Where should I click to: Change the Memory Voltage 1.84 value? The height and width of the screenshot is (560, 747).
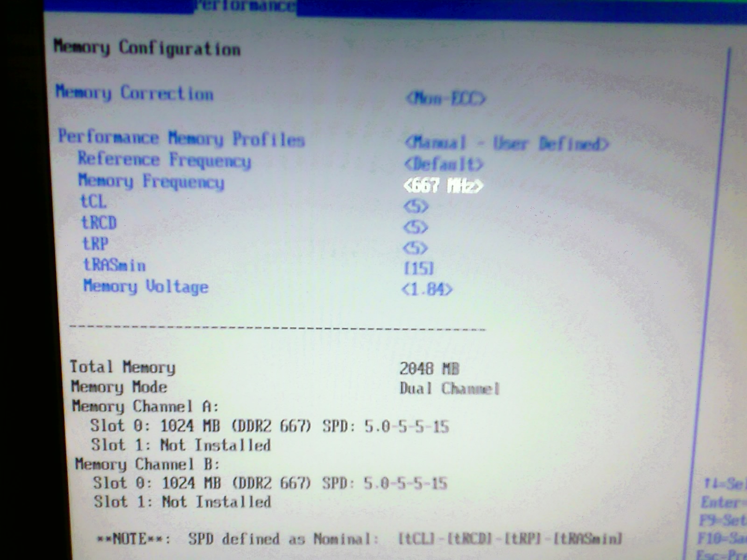coord(427,290)
